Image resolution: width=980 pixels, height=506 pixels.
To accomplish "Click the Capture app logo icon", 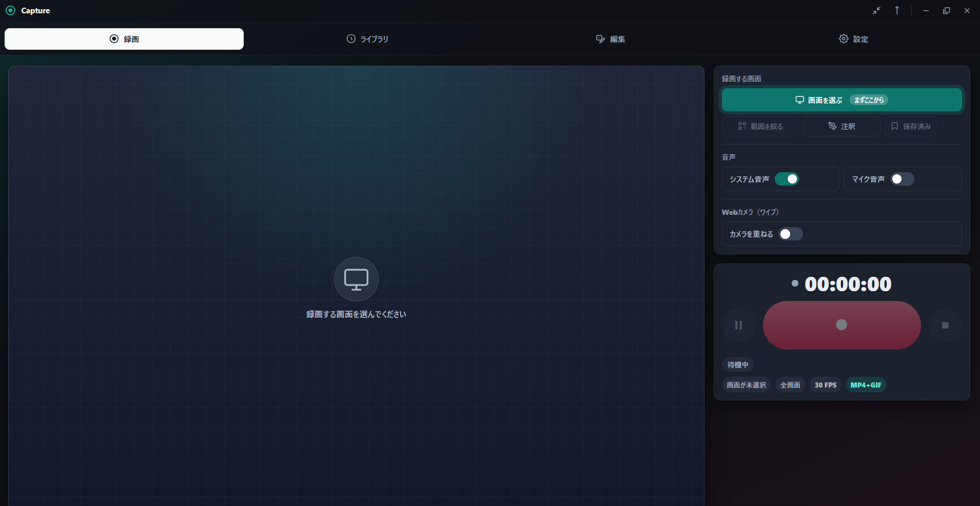I will [10, 10].
